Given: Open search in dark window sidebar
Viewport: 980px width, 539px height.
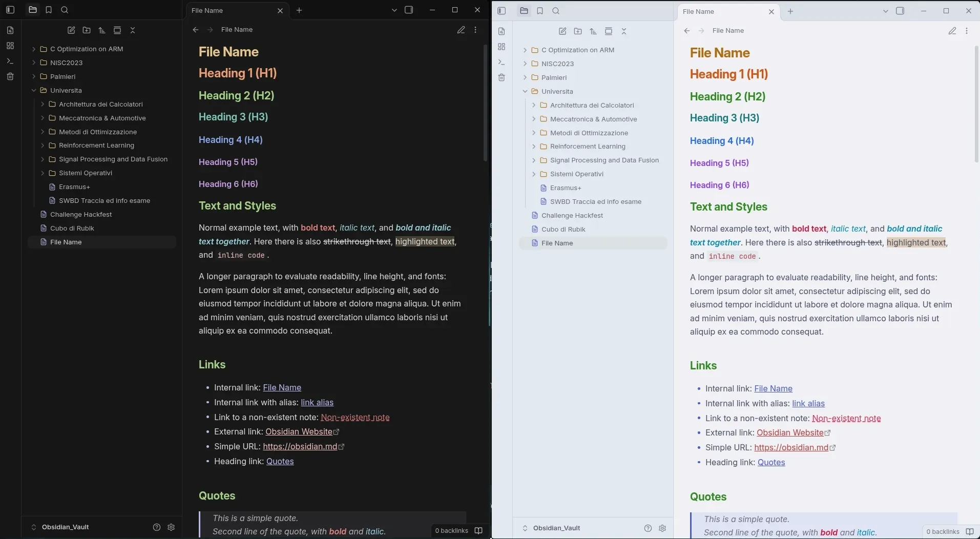Looking at the screenshot, I should (65, 10).
